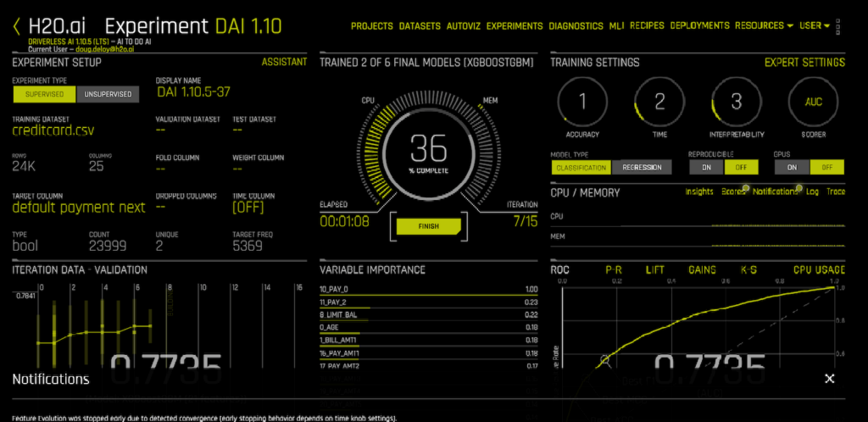Open the Time Column [OFF] selector
This screenshot has width=868, height=422.
pos(248,208)
